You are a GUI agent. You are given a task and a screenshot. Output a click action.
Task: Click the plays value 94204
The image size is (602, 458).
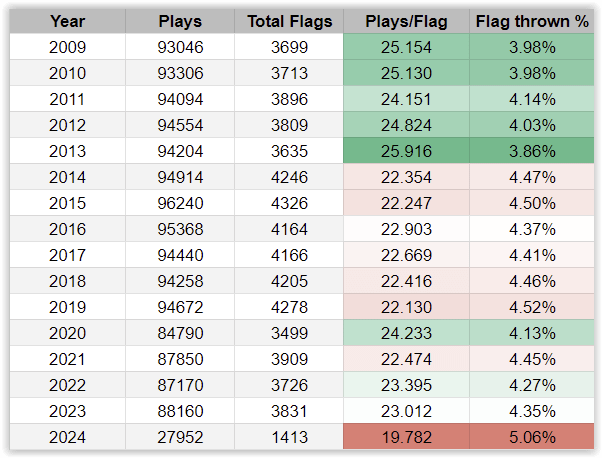tap(180, 151)
